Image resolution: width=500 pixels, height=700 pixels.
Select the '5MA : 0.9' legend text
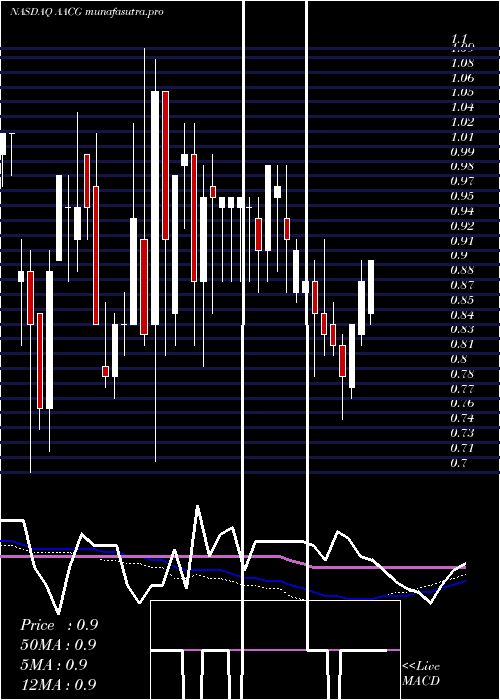pos(54,665)
